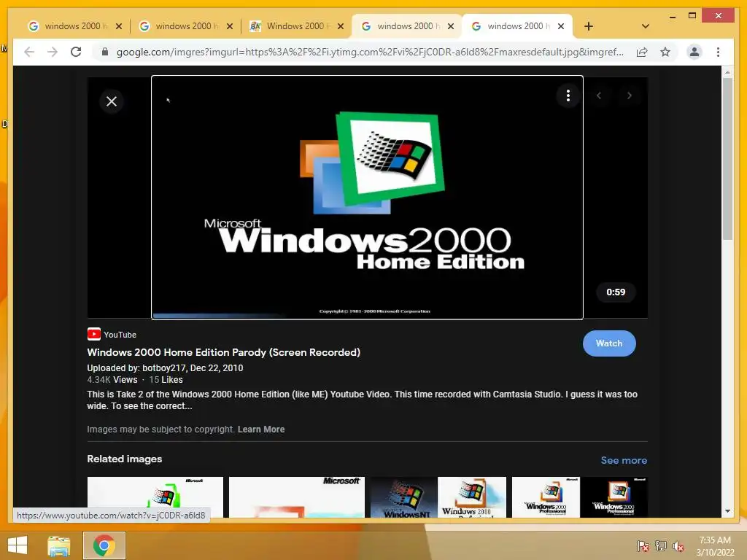Open the second related thumbnail with Microsoft text
Image resolution: width=747 pixels, height=560 pixels.
pos(296,497)
